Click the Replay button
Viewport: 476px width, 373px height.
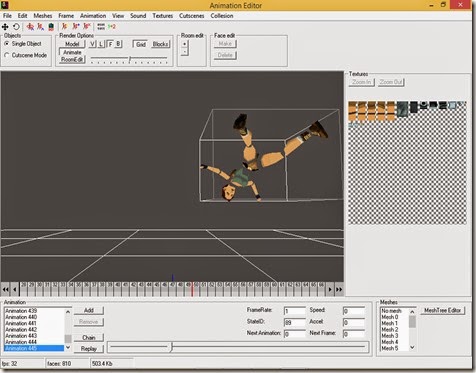tap(89, 349)
